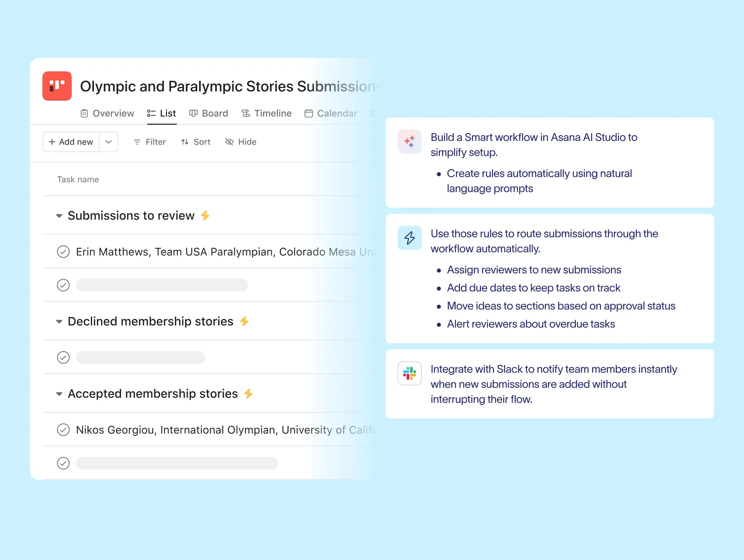This screenshot has height=560, width=744.
Task: Collapse the Accepted membership stories section
Action: (x=59, y=394)
